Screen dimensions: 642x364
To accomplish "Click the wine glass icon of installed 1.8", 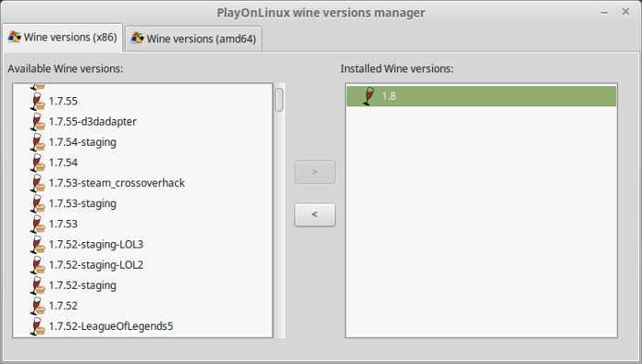I will [x=369, y=96].
